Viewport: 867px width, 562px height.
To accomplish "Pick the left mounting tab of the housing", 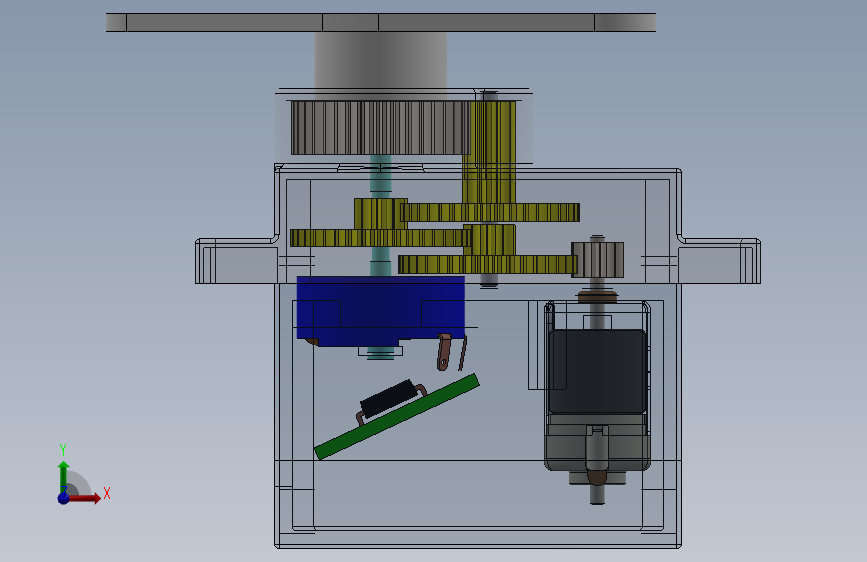I will tap(236, 261).
